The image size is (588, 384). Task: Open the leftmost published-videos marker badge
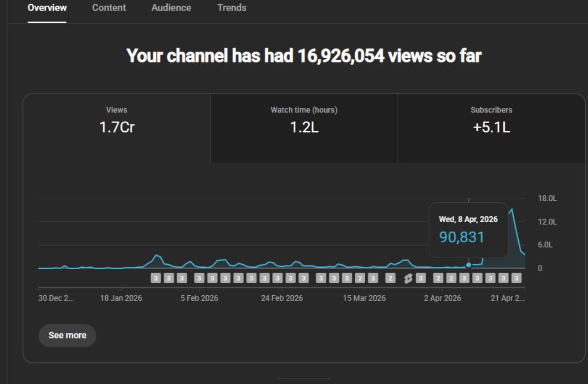click(156, 278)
